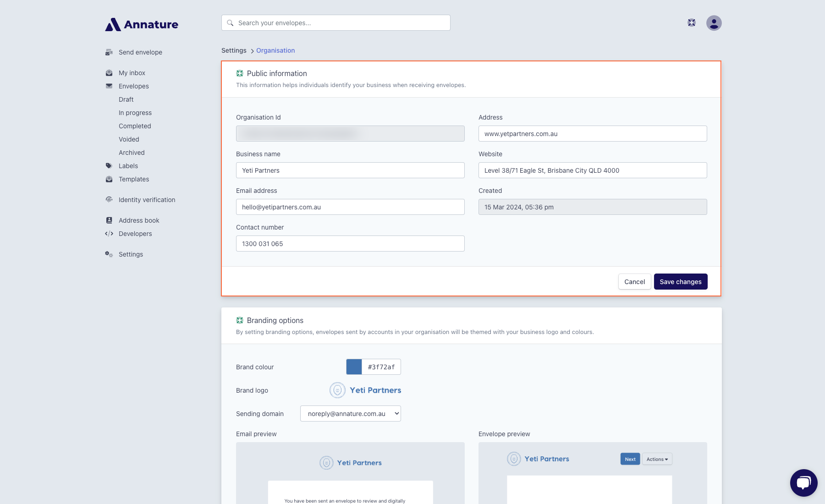Click Next button in envelope preview

tap(630, 459)
